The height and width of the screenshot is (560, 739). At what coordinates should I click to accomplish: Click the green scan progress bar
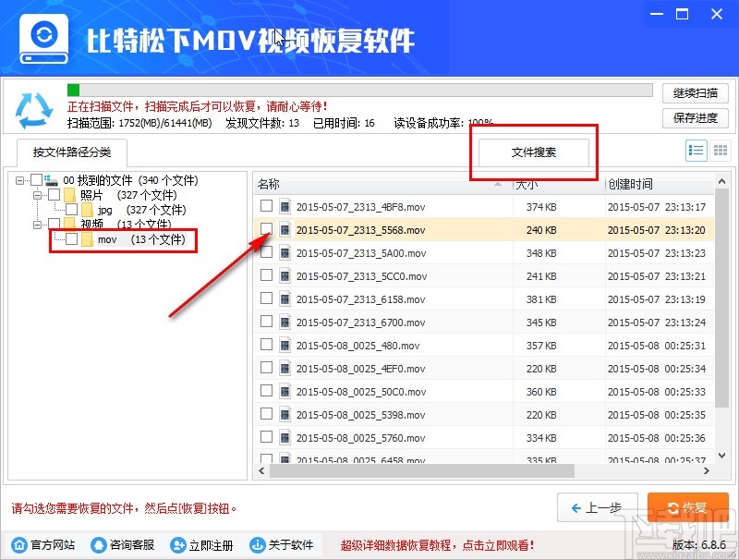click(x=359, y=90)
